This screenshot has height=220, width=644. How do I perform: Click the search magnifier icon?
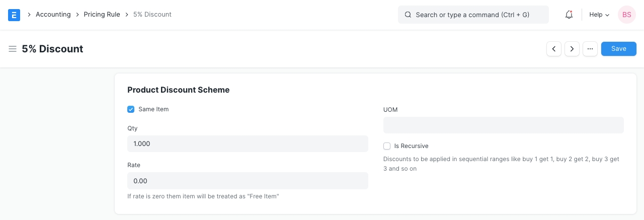[408, 15]
